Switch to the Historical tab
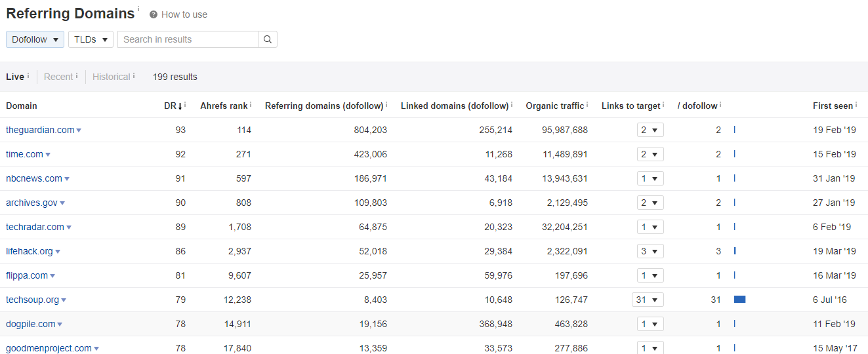This screenshot has height=354, width=868. click(112, 77)
